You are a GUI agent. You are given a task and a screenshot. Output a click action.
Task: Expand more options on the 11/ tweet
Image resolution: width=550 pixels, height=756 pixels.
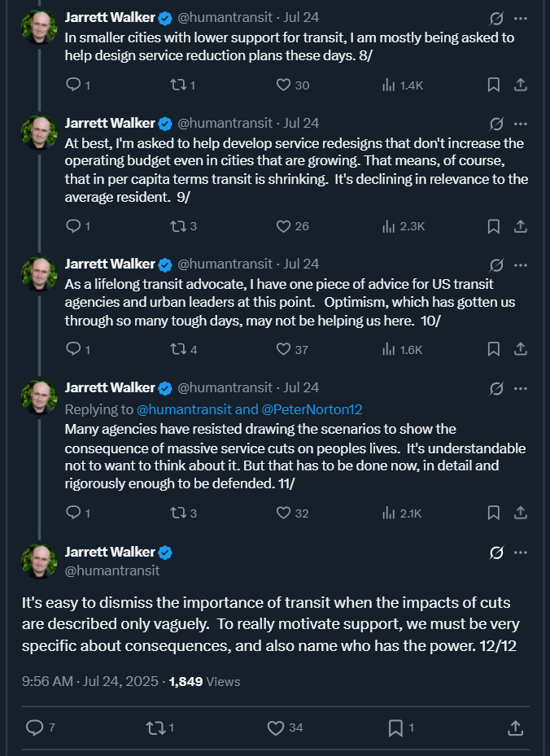pyautogui.click(x=521, y=388)
